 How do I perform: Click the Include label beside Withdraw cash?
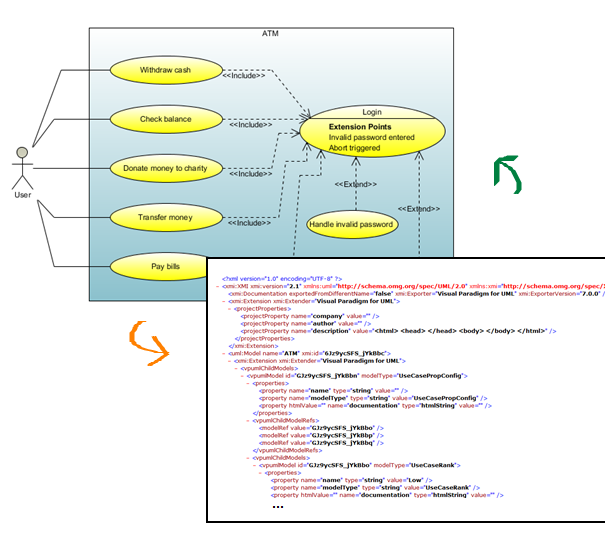click(x=243, y=75)
